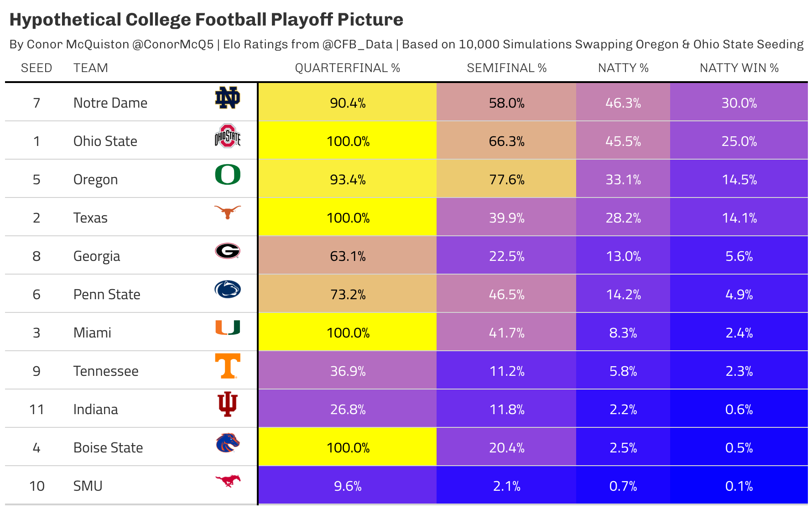Image resolution: width=812 pixels, height=509 pixels.
Task: Select the QUARTERFINAL % column header
Action: coord(347,68)
